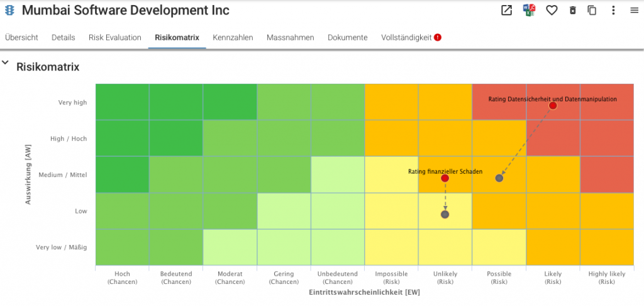Open record in new window icon
Viewport: 644px width, 306px height.
click(506, 10)
